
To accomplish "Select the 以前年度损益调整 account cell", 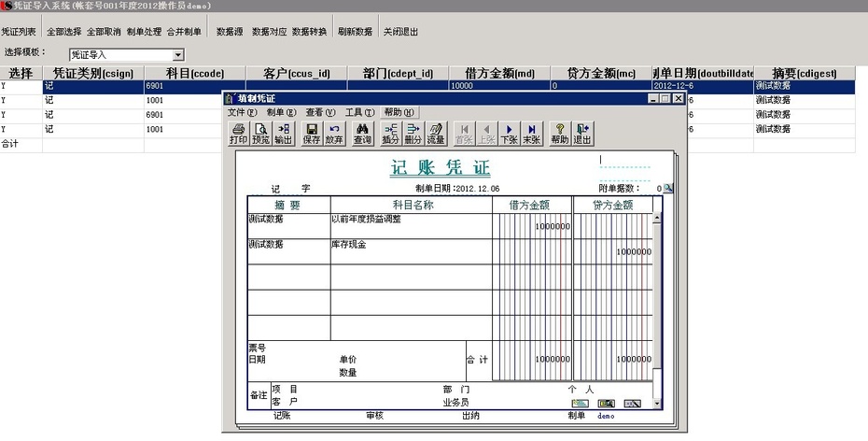I will (411, 220).
